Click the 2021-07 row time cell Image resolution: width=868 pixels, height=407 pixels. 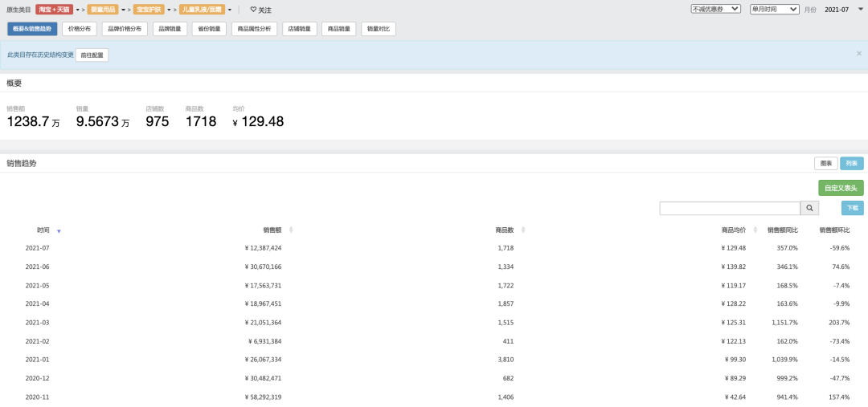pos(38,248)
